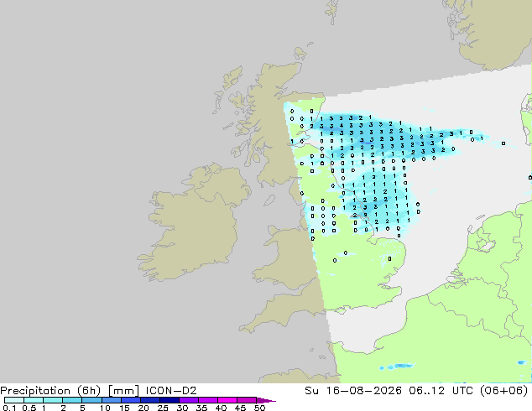Viewport: 532px width, 411px height.
Task: Choose the legend swatch between 20 and 25
Action: tap(150, 400)
